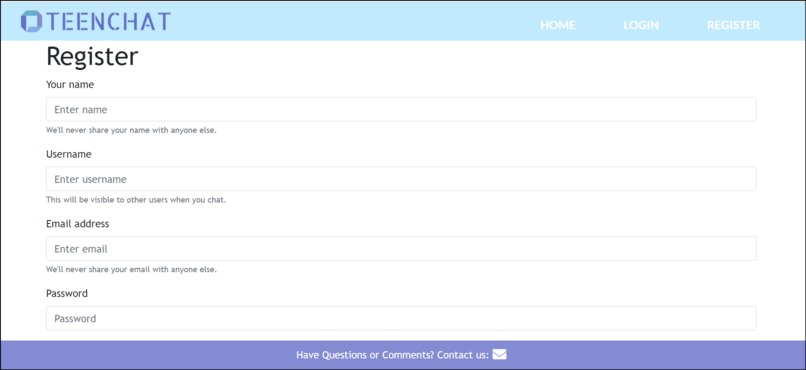Select REGISTER in the navigation bar
Viewport: 806px width, 370px height.
(734, 25)
